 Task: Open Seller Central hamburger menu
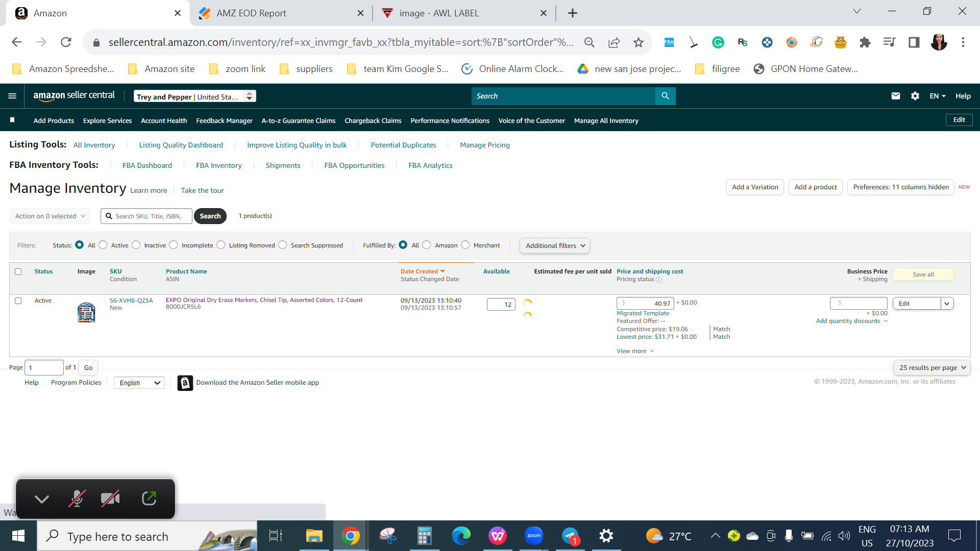click(12, 96)
